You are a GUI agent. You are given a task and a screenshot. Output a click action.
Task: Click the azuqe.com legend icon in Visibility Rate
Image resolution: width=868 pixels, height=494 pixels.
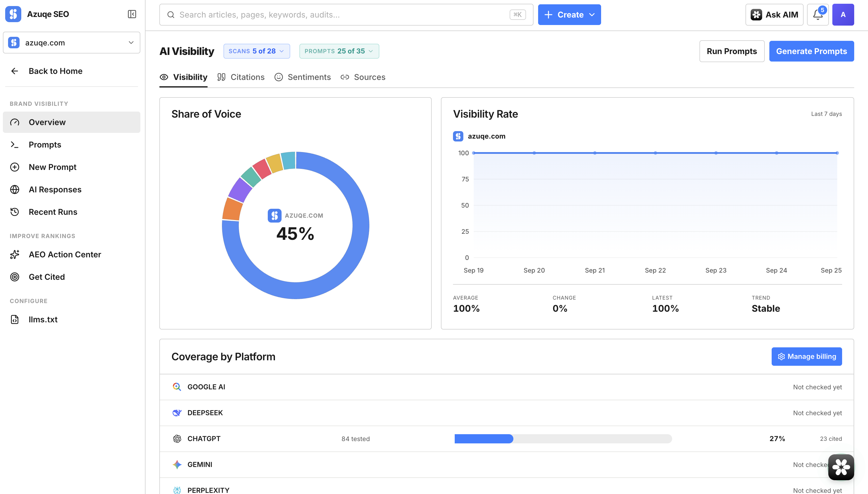pyautogui.click(x=458, y=136)
